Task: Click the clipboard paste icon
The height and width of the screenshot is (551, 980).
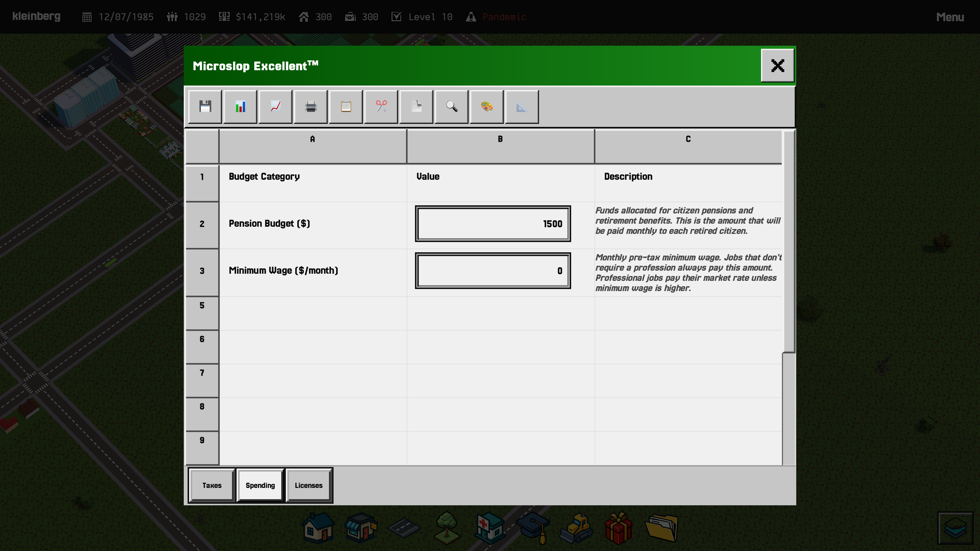Action: point(346,106)
